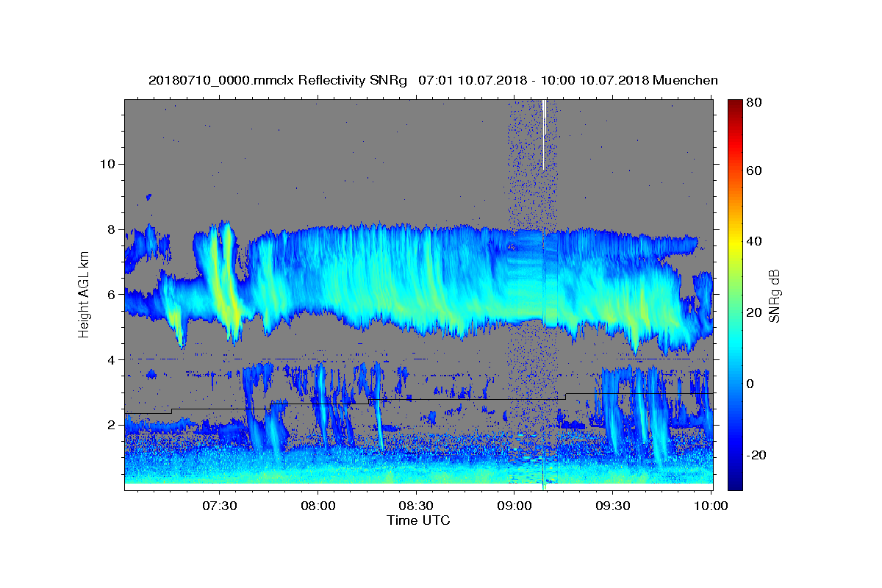882x588 pixels.
Task: Click the colorbar value 20
Action: tap(756, 312)
